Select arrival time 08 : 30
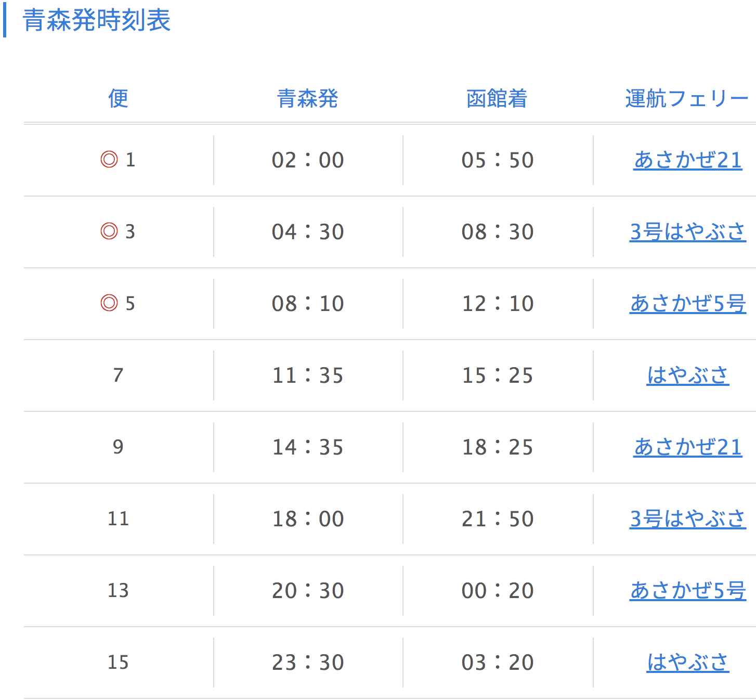This screenshot has height=700, width=756. coord(498,232)
